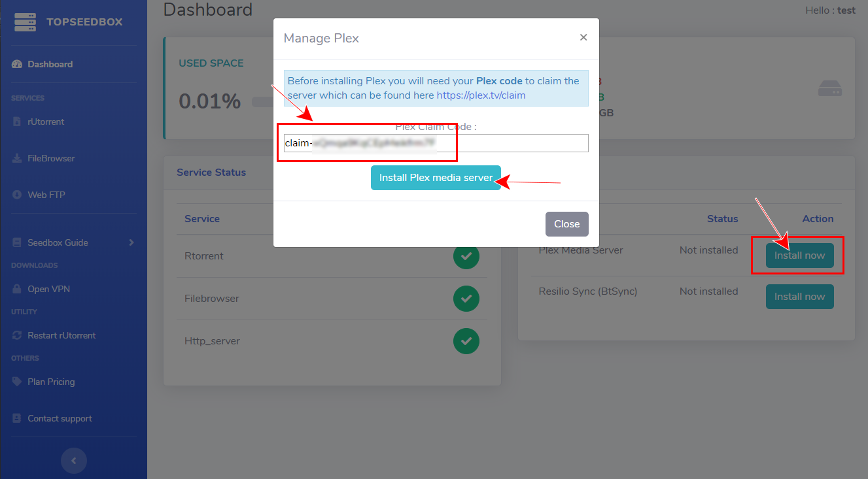Click the hard drive icon in storage card
This screenshot has width=868, height=479.
[x=829, y=89]
